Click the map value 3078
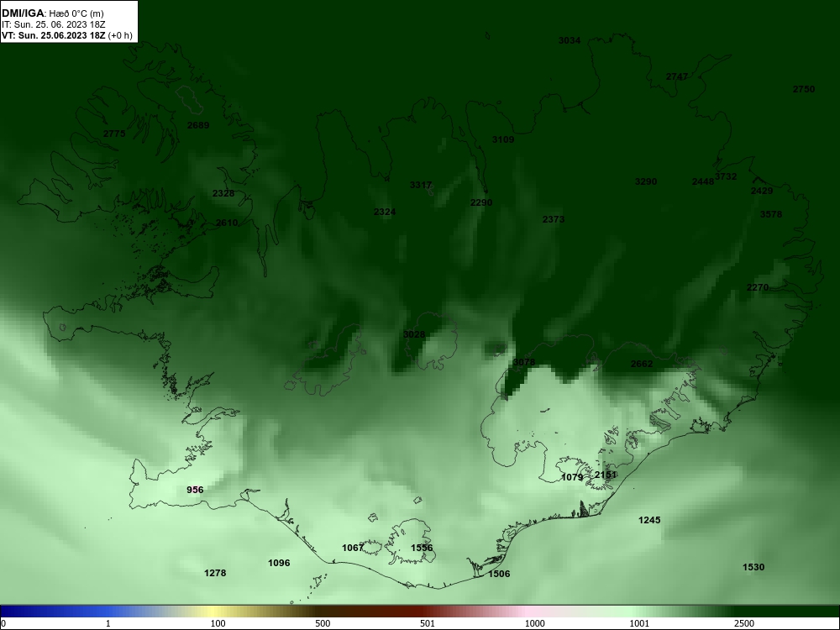840x630 pixels. [524, 362]
